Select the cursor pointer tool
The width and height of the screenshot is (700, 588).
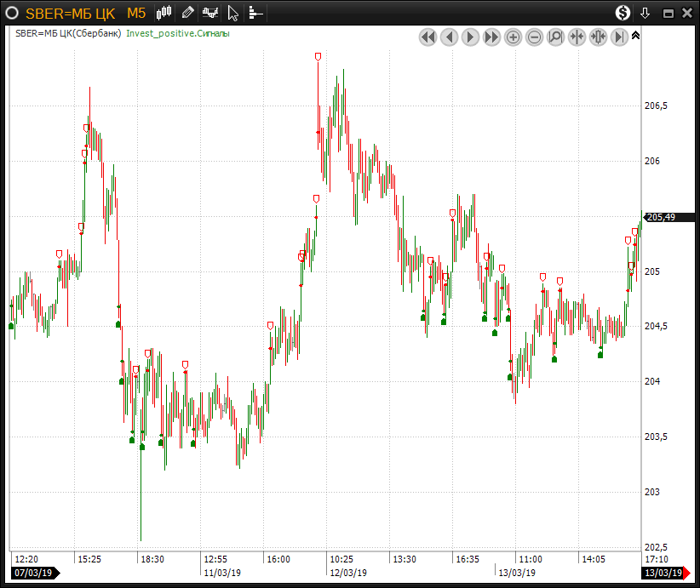coord(232,13)
